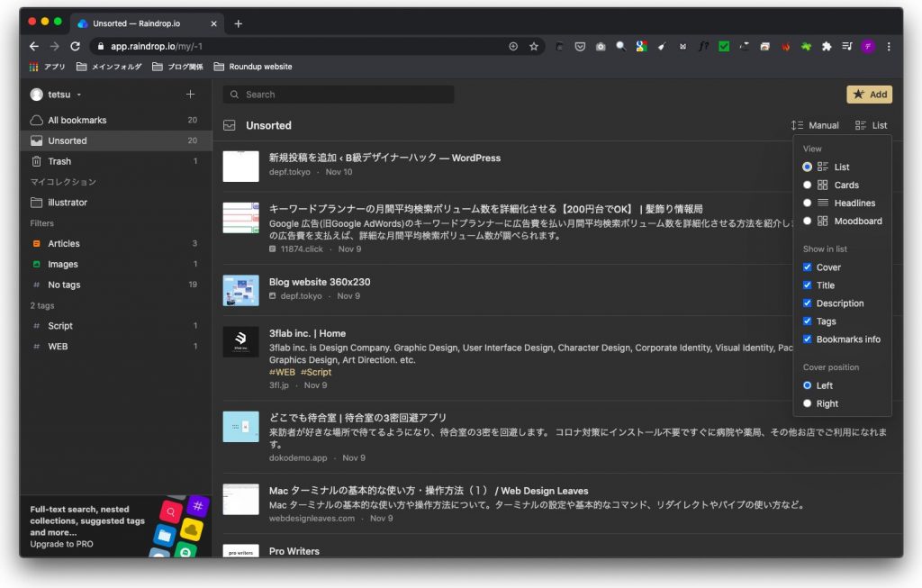Viewport: 922px width, 588px height.
Task: Select the Left cover position radio
Action: pyautogui.click(x=808, y=385)
